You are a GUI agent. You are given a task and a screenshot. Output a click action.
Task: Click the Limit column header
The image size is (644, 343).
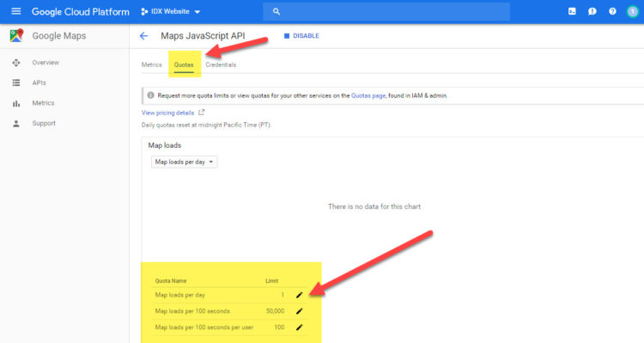coord(272,280)
